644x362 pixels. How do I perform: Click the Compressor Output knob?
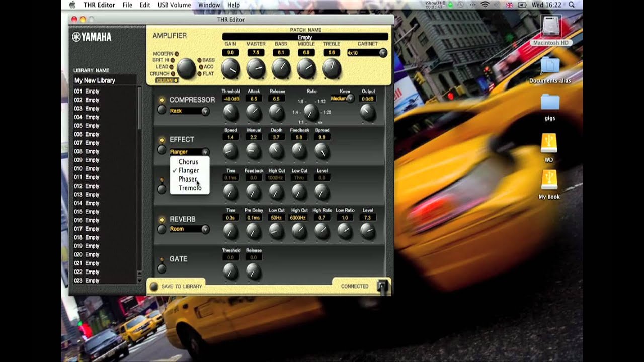click(368, 112)
